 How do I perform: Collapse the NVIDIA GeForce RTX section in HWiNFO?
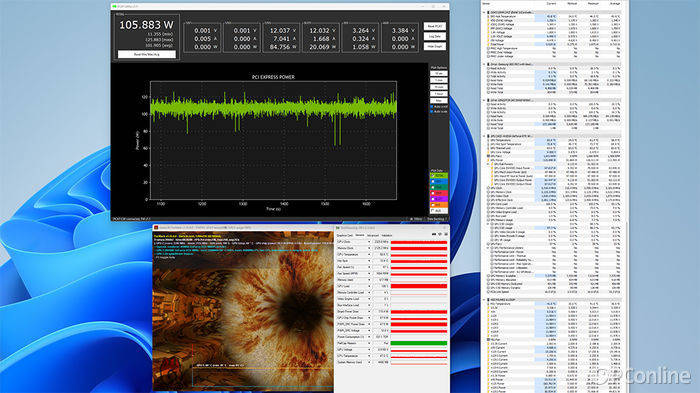coord(484,136)
